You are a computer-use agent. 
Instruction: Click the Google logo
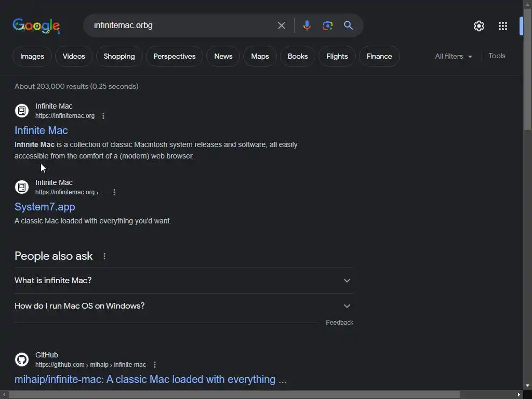point(36,26)
